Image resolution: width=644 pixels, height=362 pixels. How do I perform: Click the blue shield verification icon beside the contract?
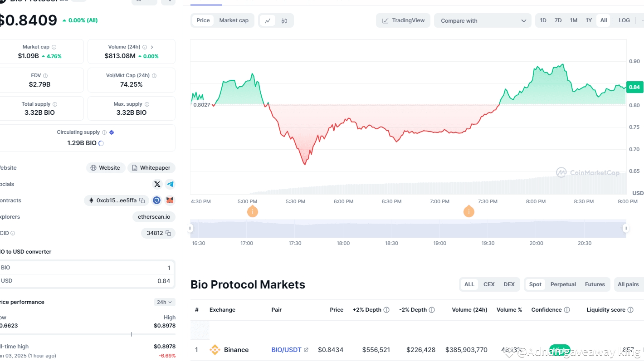[156, 200]
